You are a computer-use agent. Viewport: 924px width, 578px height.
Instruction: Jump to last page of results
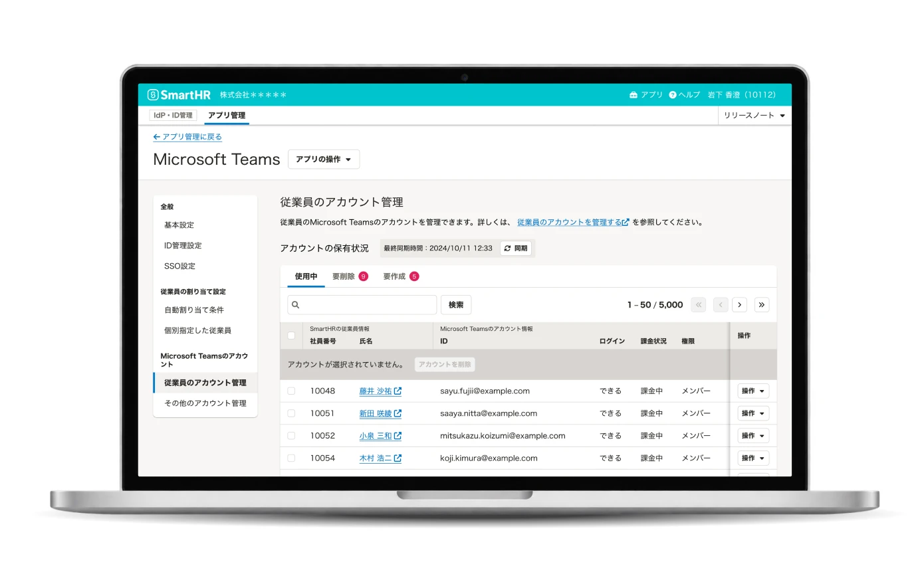(762, 305)
